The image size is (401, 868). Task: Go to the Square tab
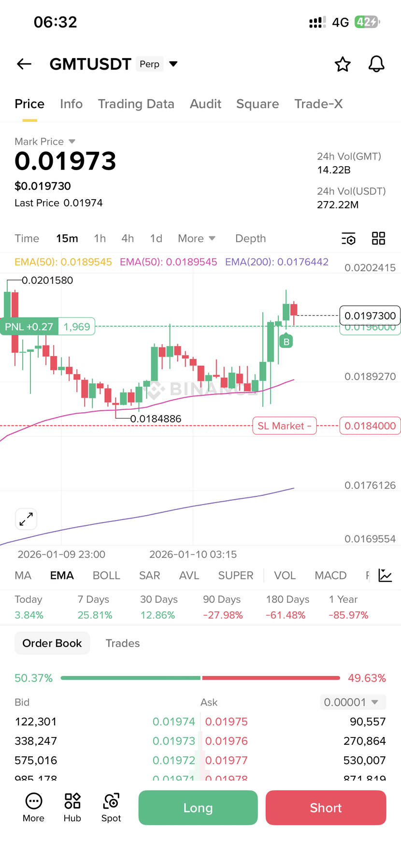[x=258, y=104]
